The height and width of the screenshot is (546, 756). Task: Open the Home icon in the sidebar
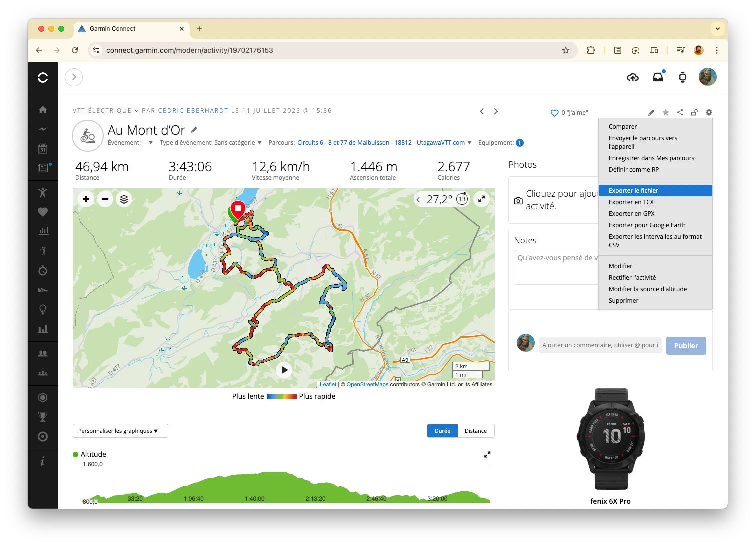43,110
